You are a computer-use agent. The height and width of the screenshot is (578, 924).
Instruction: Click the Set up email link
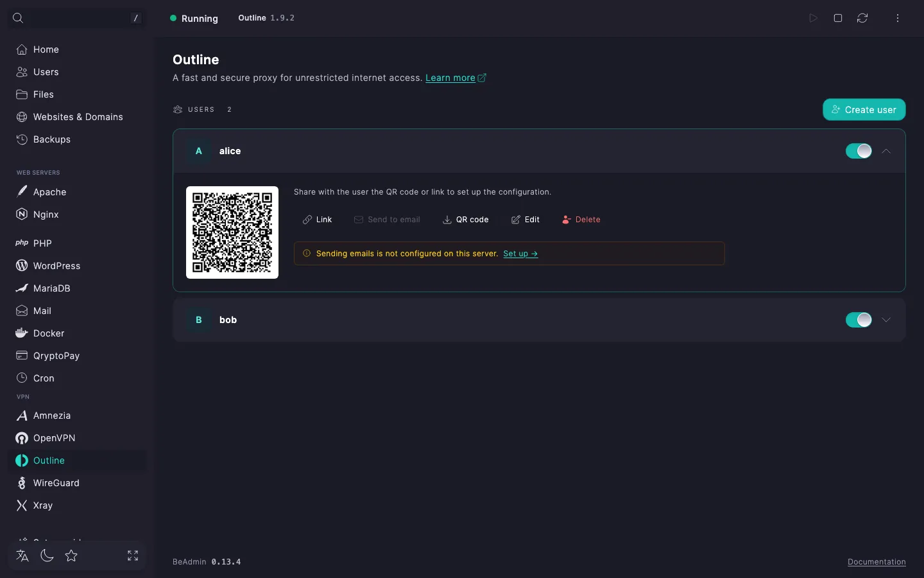[520, 254]
